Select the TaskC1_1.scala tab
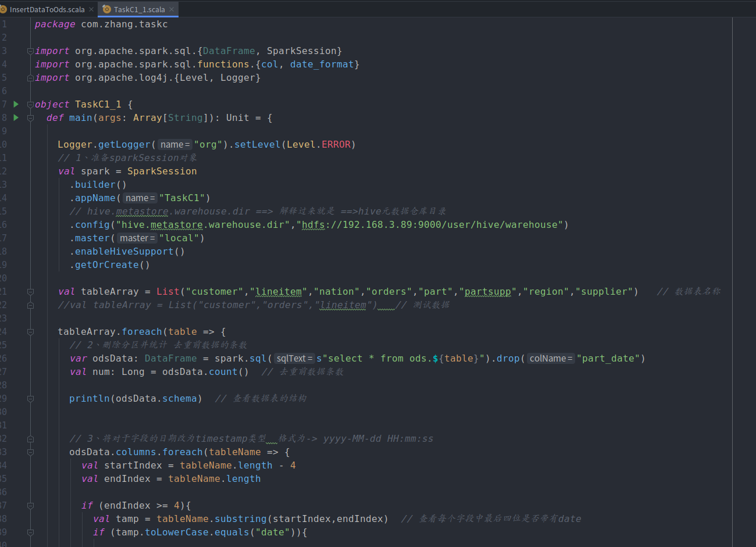Image resolution: width=756 pixels, height=547 pixels. (138, 9)
